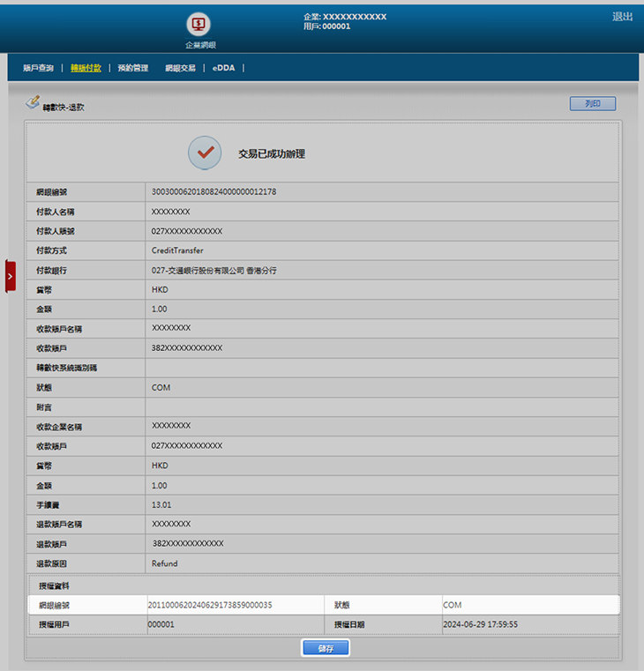
Task: Click the 授權用戶 value 000001
Action: 161,624
